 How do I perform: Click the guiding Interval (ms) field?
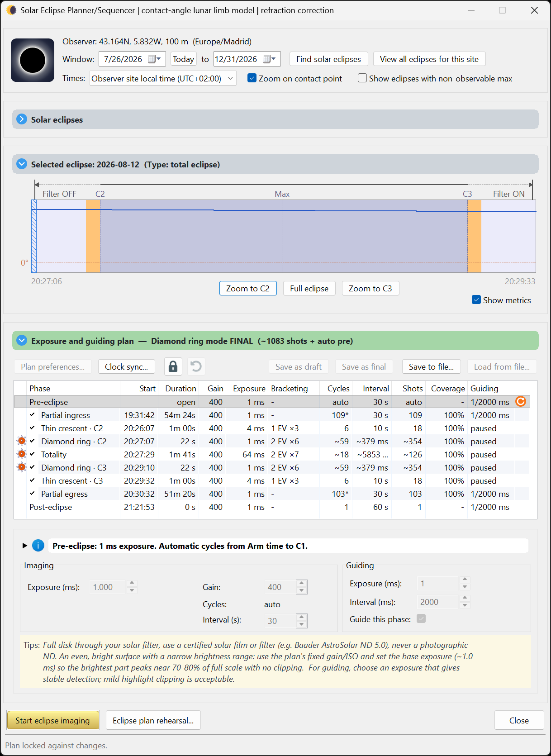coord(437,602)
